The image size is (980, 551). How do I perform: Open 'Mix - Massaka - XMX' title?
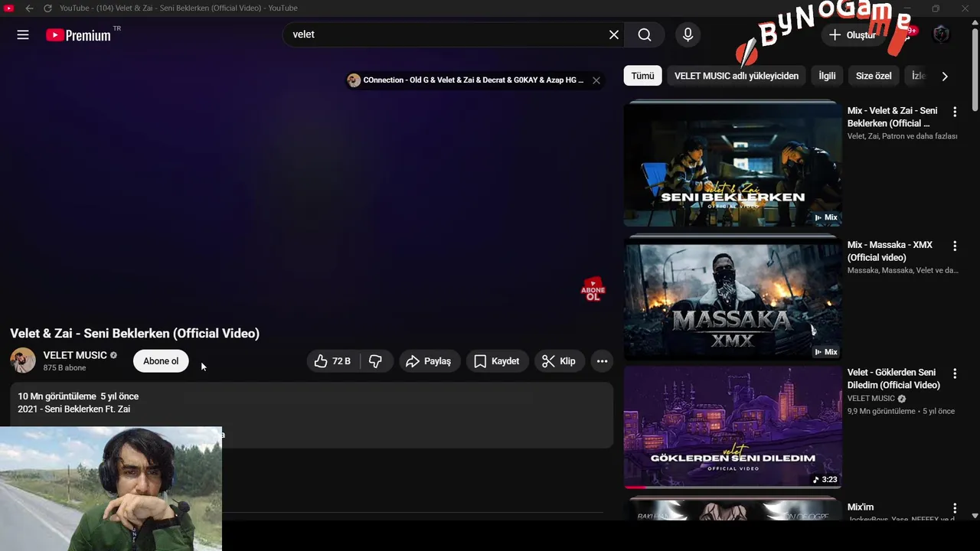(890, 251)
